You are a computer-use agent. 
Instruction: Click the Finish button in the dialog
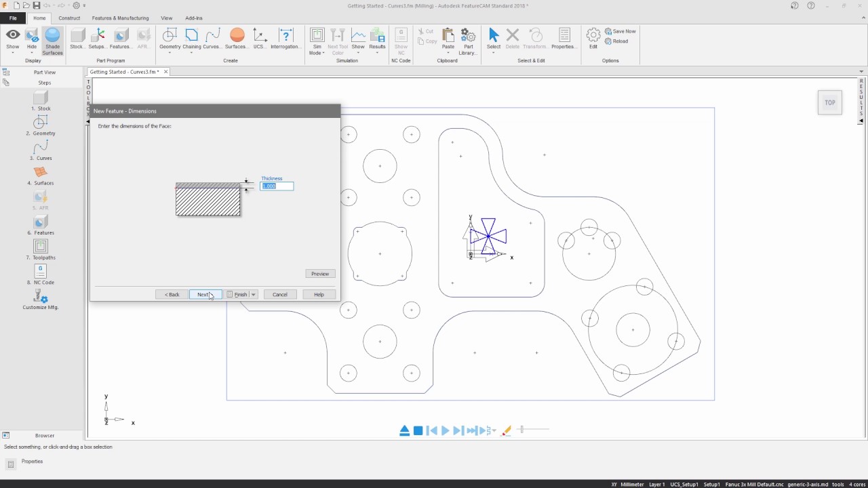(237, 295)
